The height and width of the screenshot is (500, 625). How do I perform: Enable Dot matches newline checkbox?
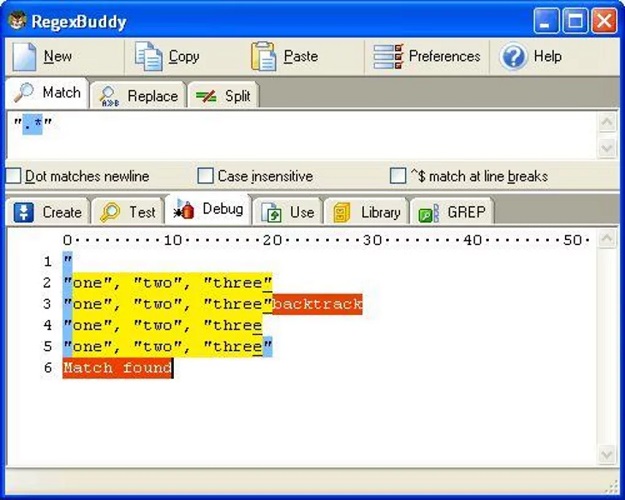[13, 176]
